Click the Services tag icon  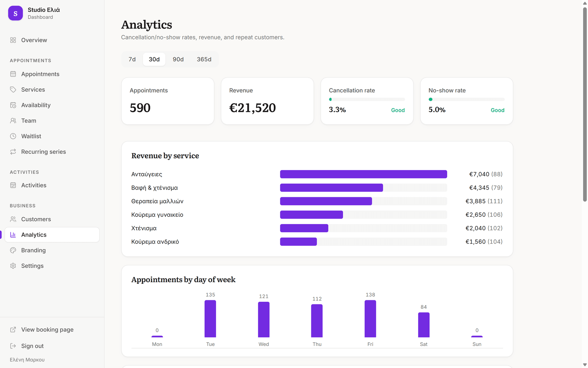coord(13,89)
